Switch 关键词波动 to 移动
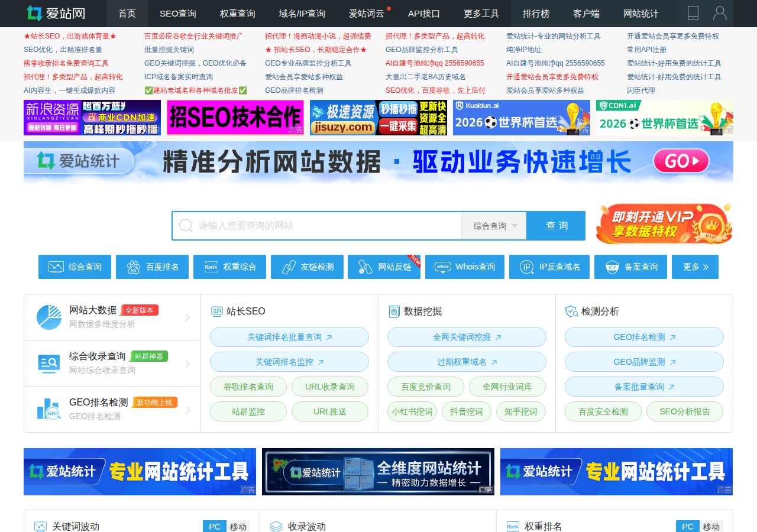The image size is (757, 532). 238,527
